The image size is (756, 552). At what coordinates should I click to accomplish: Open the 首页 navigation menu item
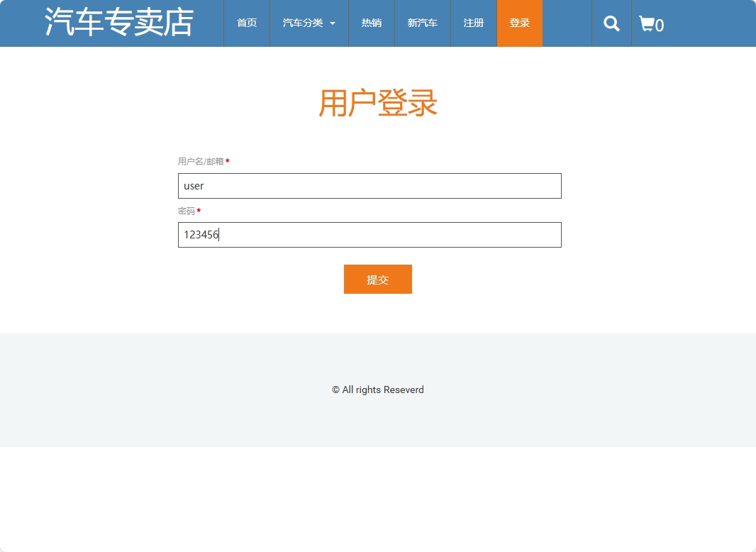coord(246,23)
